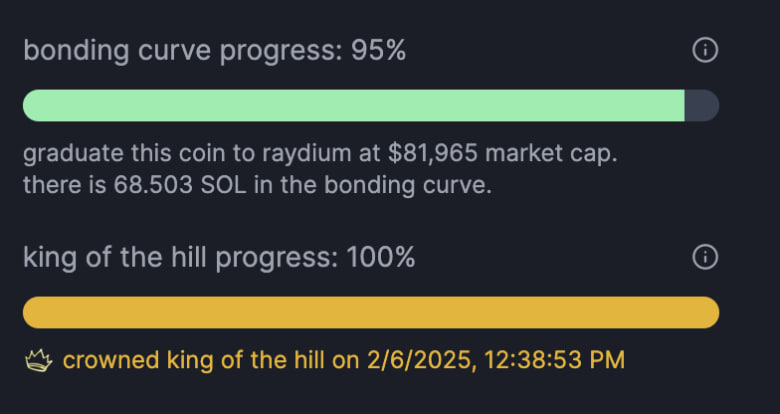Click the 12:38:53 PM timestamp
Screen dimensions: 780x414
554,360
